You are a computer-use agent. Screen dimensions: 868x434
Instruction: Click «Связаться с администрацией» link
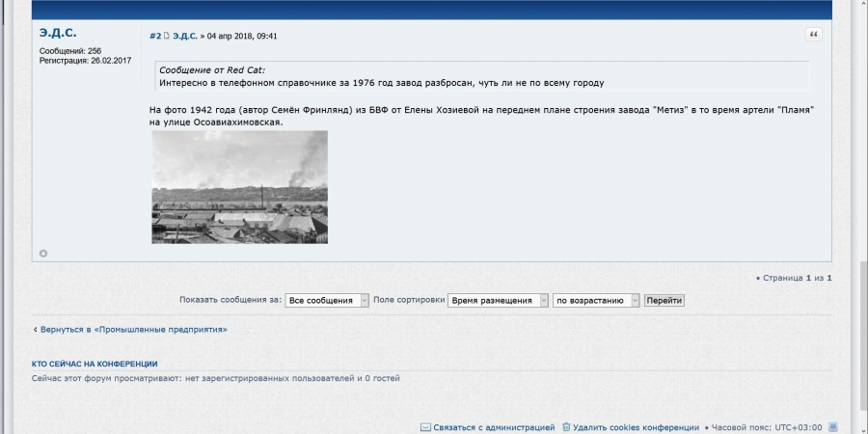click(494, 427)
